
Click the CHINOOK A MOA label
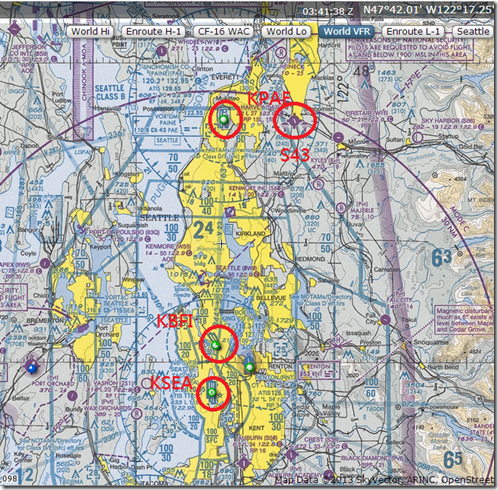tap(84, 72)
